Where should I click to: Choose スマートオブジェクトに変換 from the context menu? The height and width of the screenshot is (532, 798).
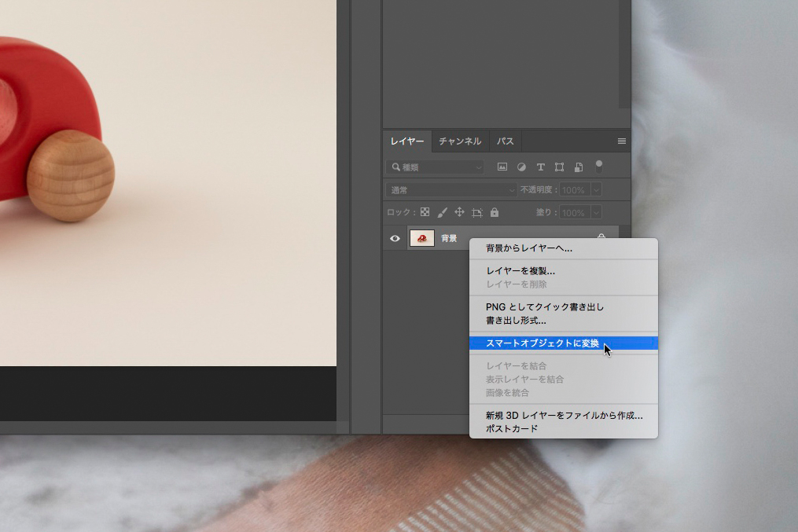[x=542, y=343]
